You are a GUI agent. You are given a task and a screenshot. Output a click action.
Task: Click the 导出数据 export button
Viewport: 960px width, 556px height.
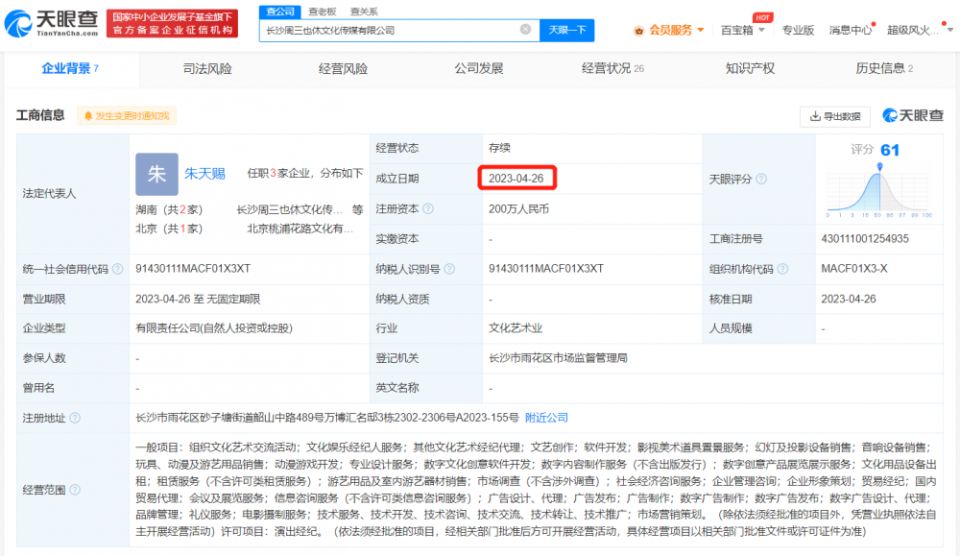pyautogui.click(x=835, y=116)
